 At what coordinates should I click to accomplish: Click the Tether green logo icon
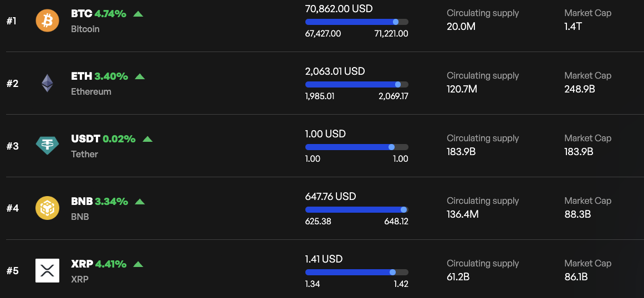pos(47,146)
